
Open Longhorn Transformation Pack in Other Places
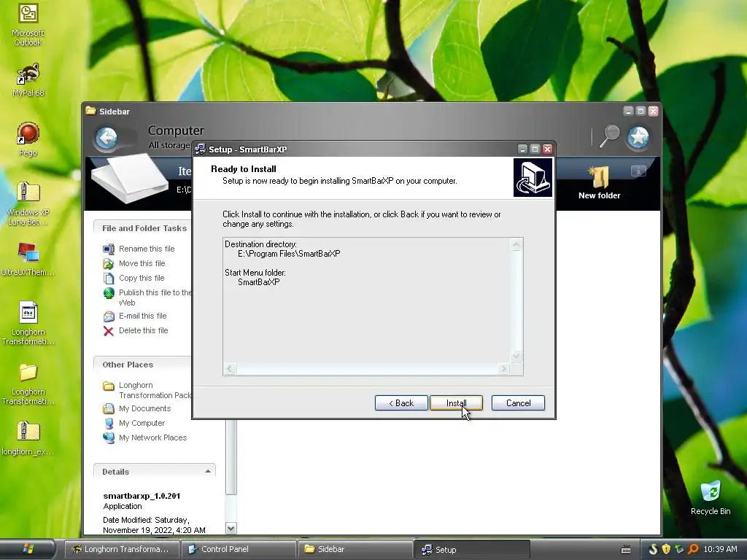[147, 390]
